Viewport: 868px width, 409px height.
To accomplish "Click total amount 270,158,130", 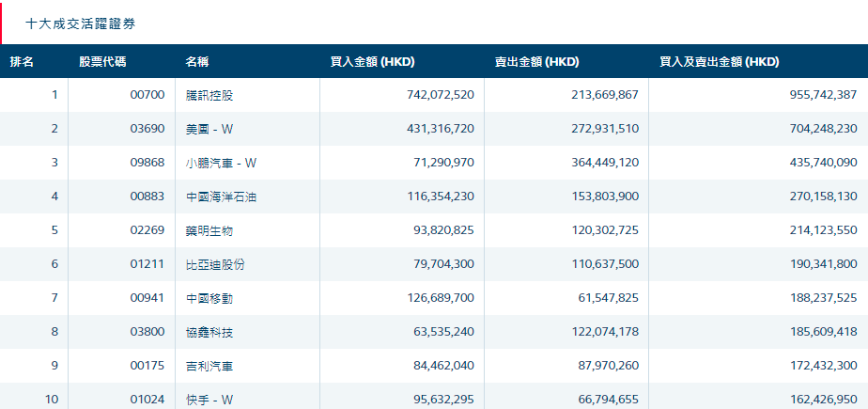I will [x=823, y=197].
